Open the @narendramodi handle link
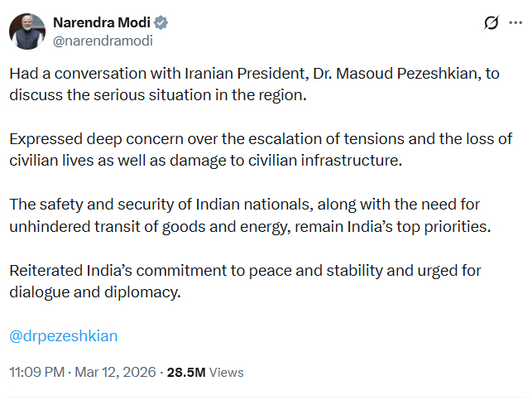The width and height of the screenshot is (532, 405). (x=103, y=40)
